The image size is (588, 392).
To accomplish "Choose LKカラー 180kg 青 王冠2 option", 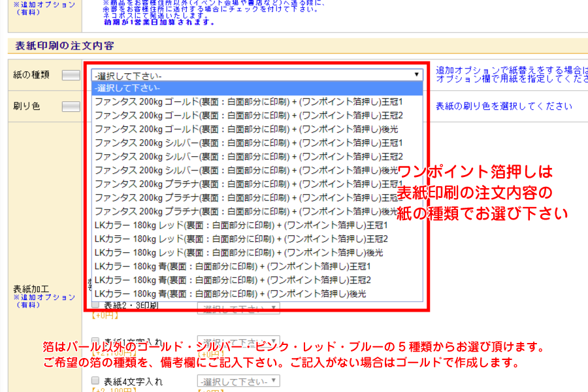I will pos(257,280).
